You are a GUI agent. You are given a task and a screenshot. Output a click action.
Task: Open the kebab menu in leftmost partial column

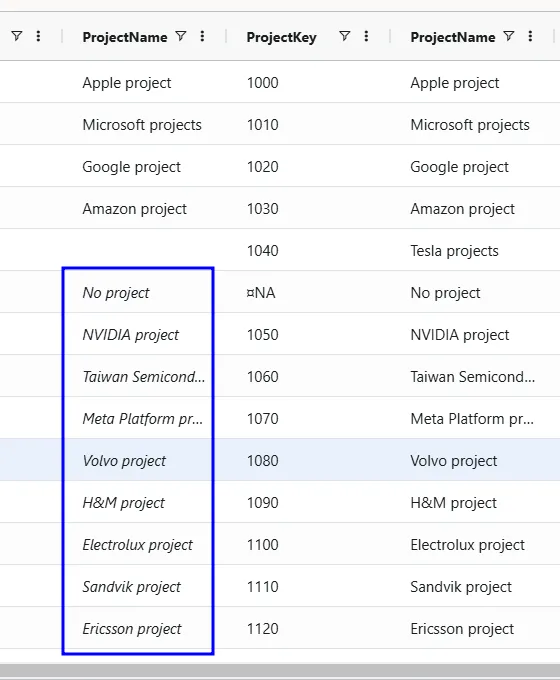pos(38,36)
